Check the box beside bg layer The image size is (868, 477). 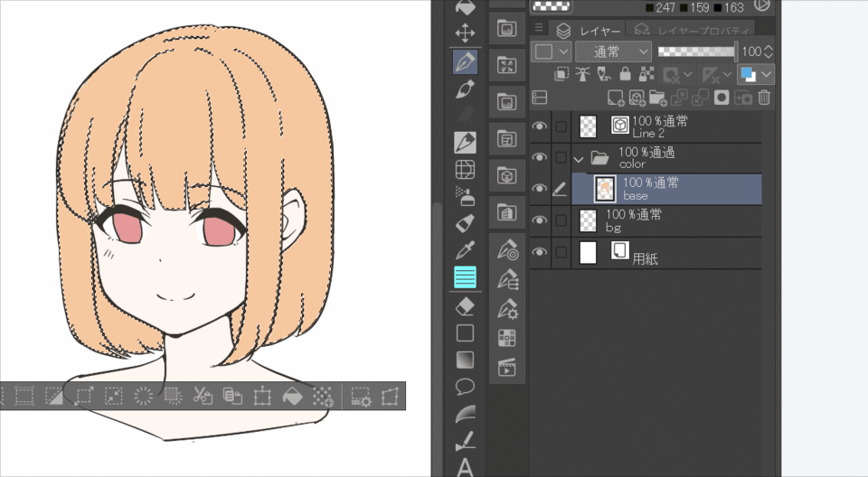coord(561,220)
